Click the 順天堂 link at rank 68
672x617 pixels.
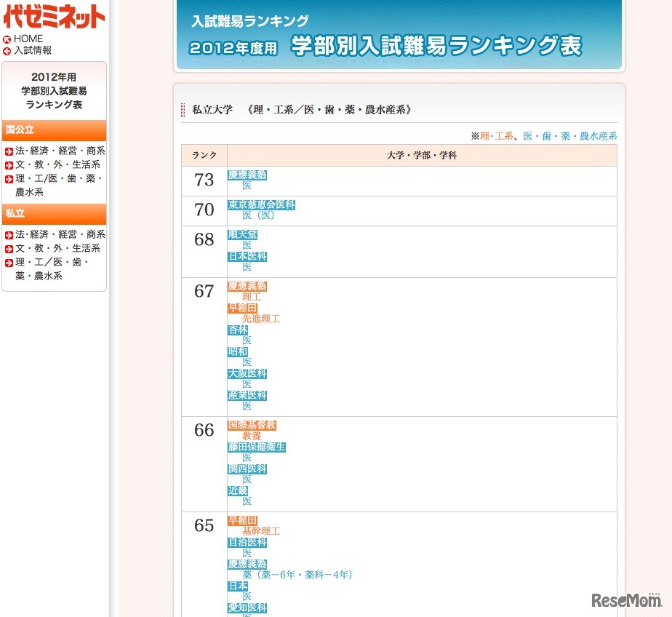(x=243, y=234)
